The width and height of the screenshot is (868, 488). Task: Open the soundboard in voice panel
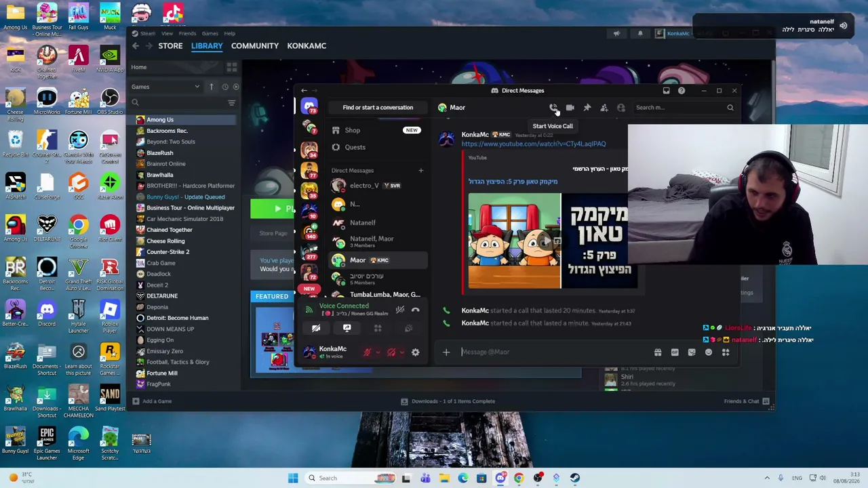(x=408, y=329)
